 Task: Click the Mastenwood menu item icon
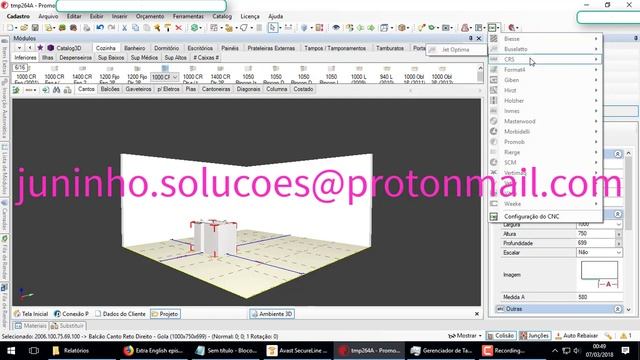click(x=493, y=121)
